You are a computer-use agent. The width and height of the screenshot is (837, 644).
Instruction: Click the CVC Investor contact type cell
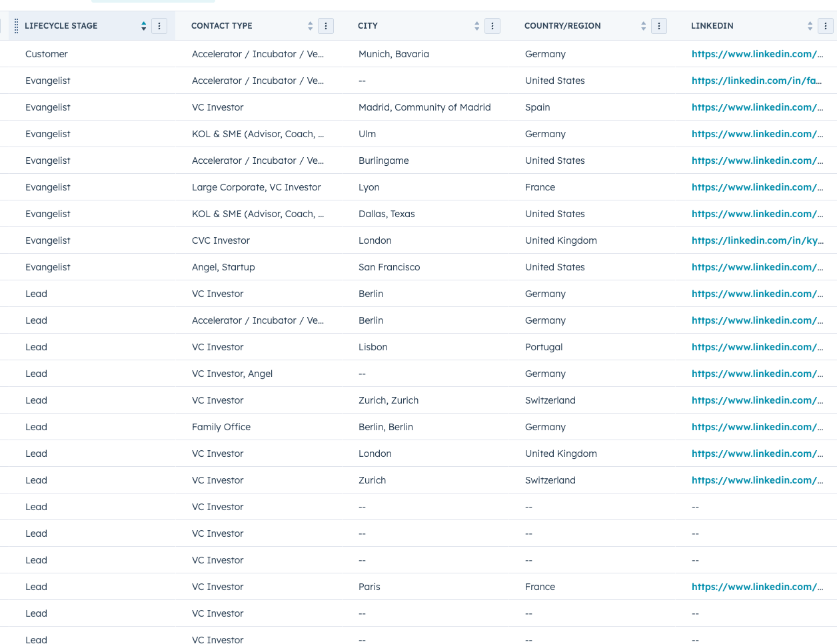coord(221,240)
